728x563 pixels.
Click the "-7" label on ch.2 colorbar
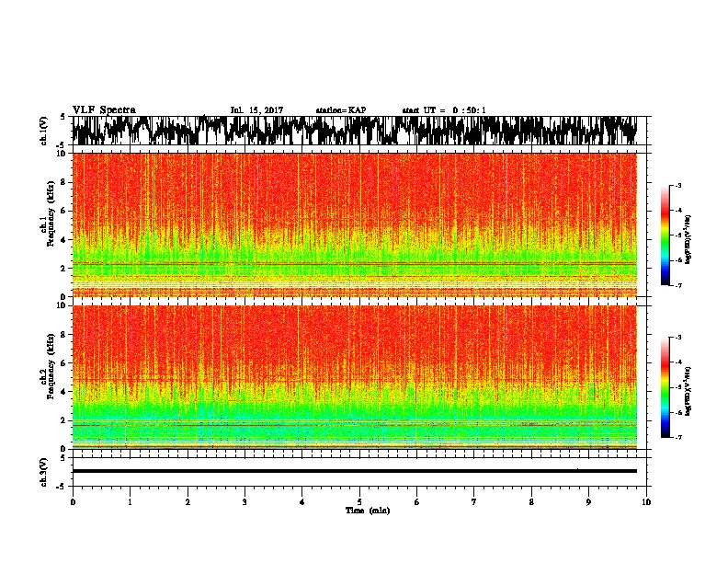(677, 437)
